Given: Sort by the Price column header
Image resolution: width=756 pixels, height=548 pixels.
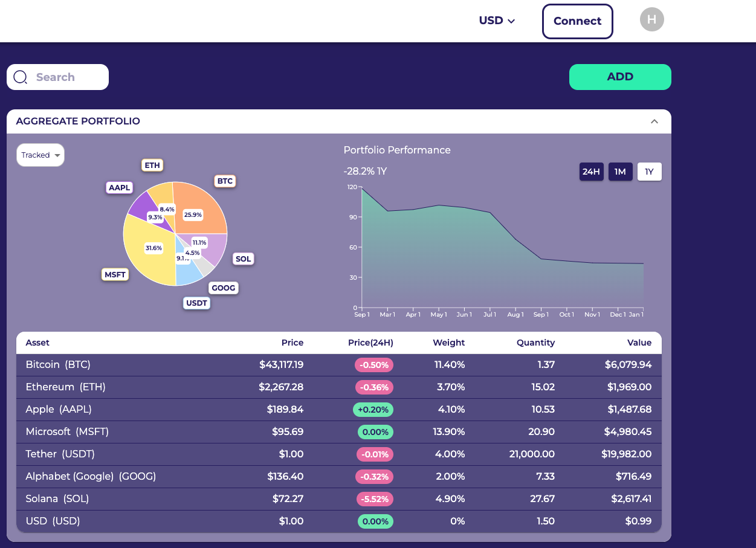Looking at the screenshot, I should coord(292,343).
